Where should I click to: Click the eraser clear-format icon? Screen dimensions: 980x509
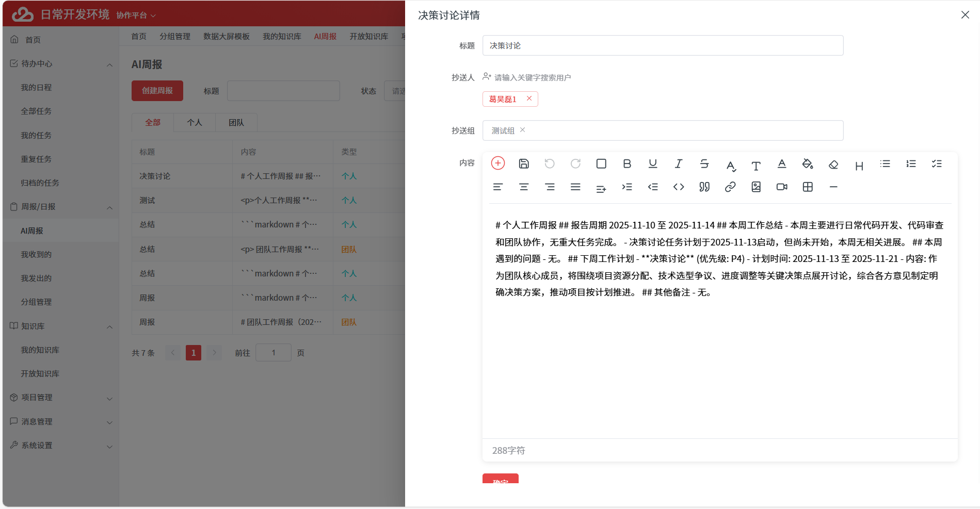point(833,165)
